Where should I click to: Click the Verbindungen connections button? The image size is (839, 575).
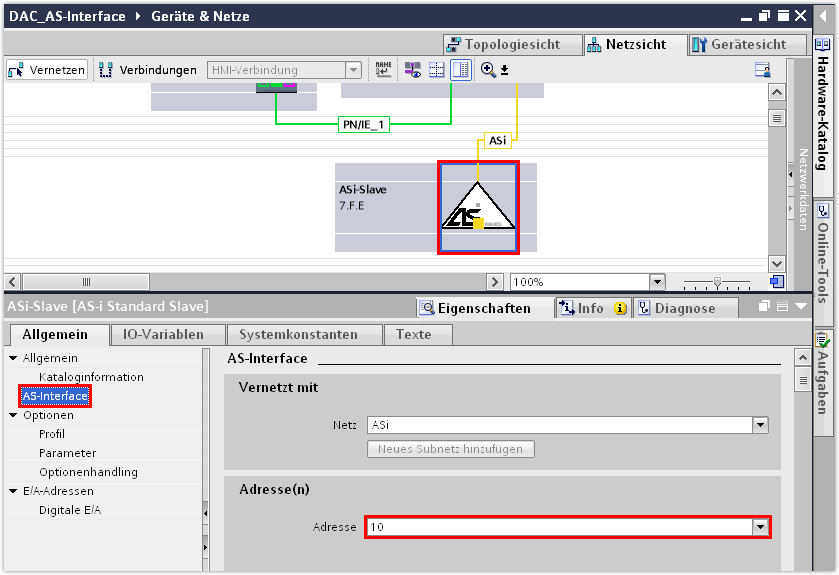coord(148,70)
